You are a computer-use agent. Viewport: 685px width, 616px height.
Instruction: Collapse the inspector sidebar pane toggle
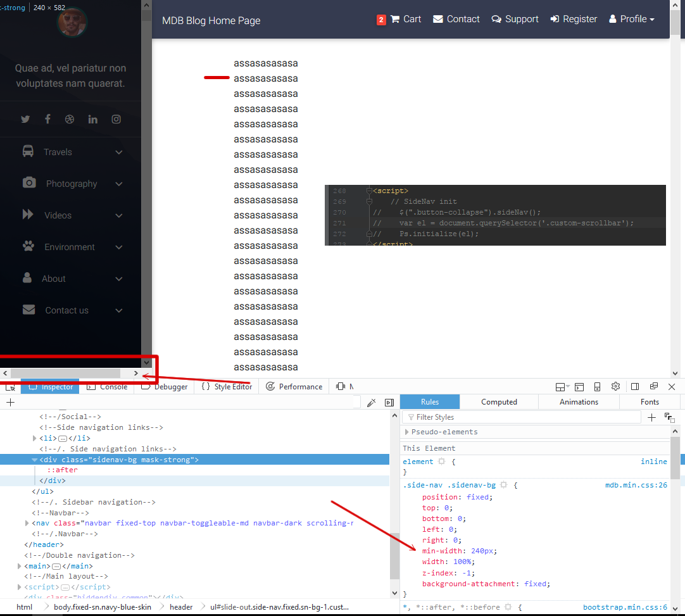[389, 403]
